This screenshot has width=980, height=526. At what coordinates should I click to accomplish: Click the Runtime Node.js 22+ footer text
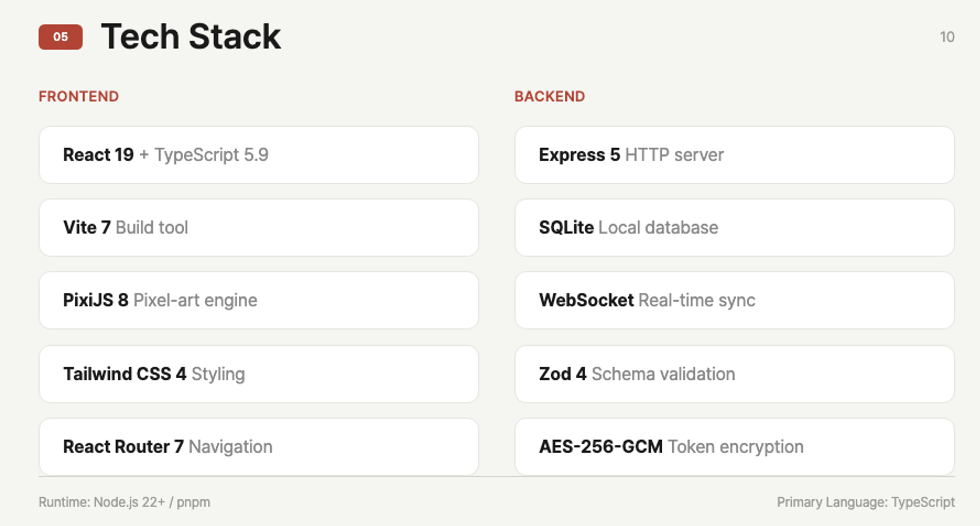[x=124, y=502]
